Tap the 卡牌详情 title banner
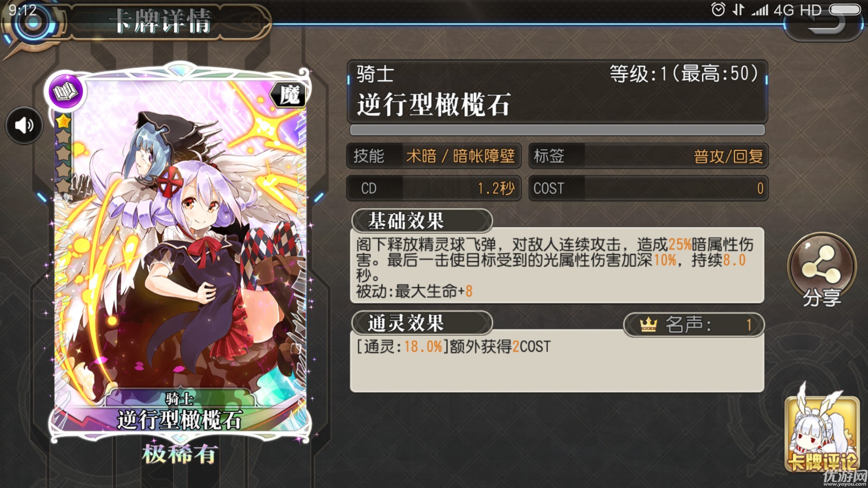Viewport: 868px width, 488px height. click(163, 21)
